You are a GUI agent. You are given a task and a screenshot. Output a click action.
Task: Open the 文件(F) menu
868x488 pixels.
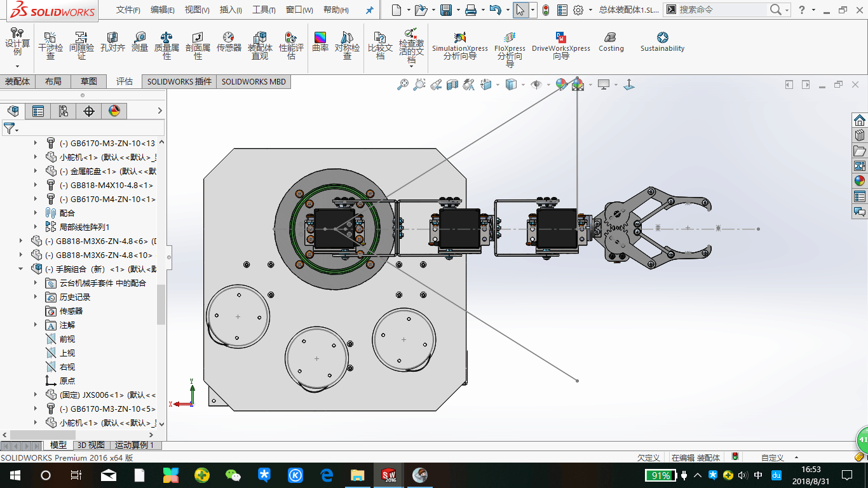(x=128, y=10)
